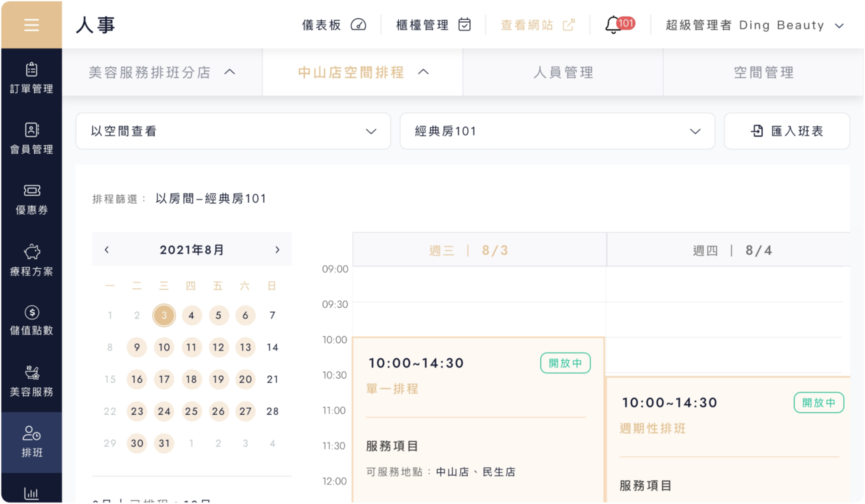
Task: Click the 儀表板 menu item
Action: (334, 25)
